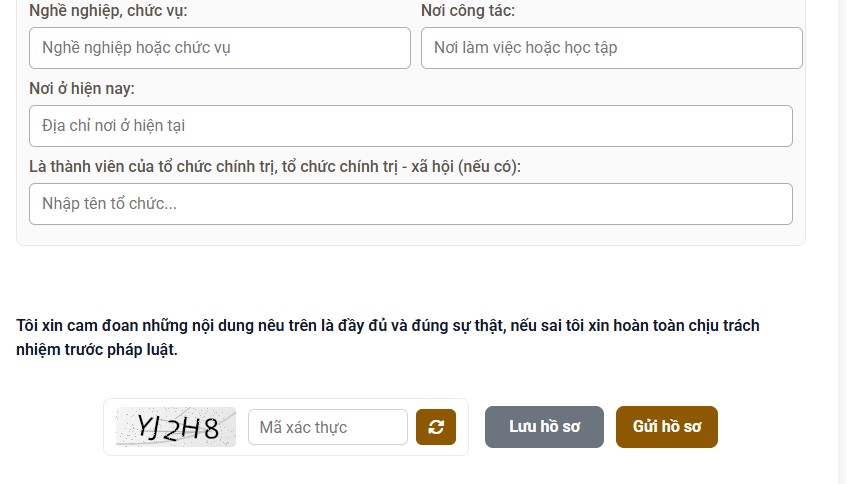Click the 'Nghề nghiệp, chức vụ:' label
The height and width of the screenshot is (484, 847).
(x=108, y=12)
